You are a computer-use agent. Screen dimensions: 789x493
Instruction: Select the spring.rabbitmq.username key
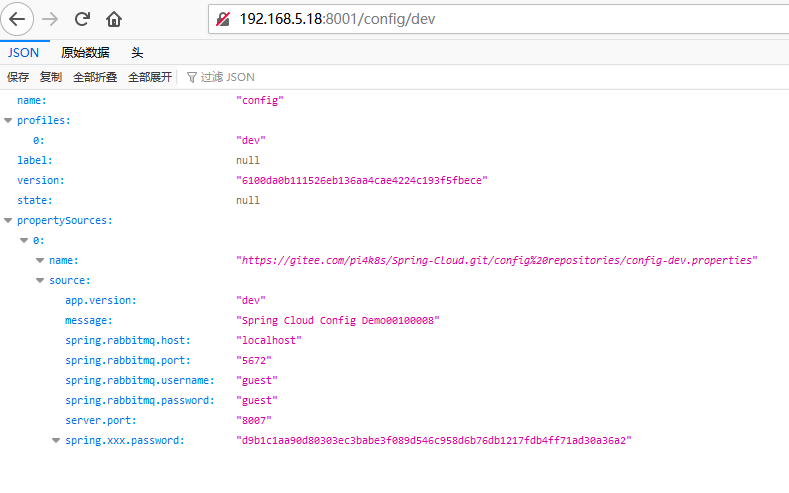[x=140, y=381]
